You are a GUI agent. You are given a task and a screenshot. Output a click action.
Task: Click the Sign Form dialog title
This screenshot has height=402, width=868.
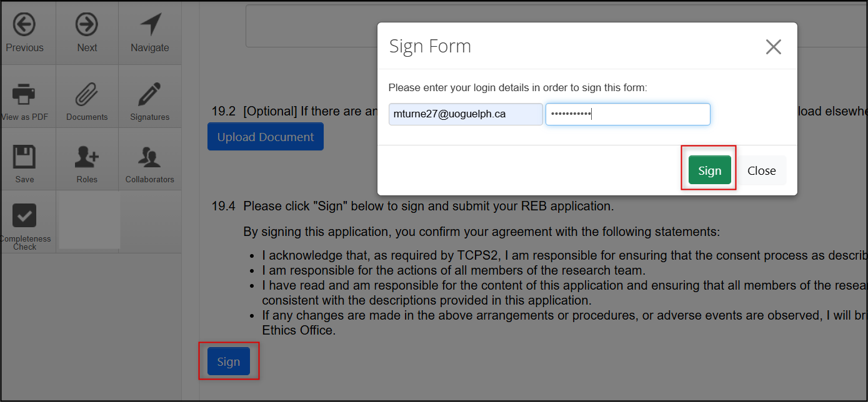point(430,46)
